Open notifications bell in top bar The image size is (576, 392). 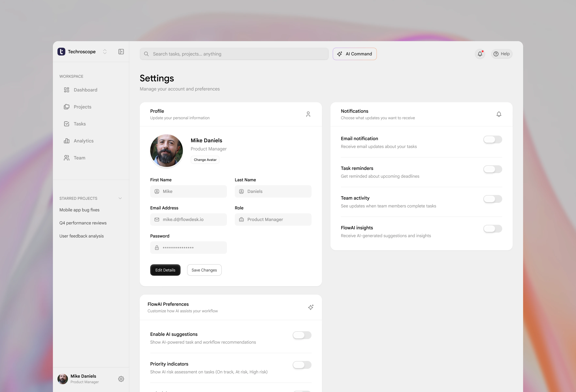[x=480, y=54]
